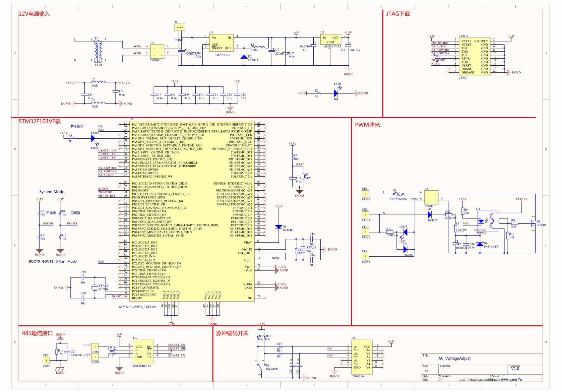Select the U4 TLP250 optocoupler

487,221
